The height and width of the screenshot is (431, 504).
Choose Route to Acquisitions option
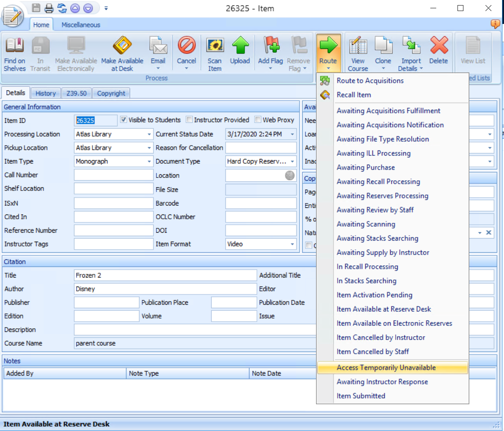pos(370,81)
